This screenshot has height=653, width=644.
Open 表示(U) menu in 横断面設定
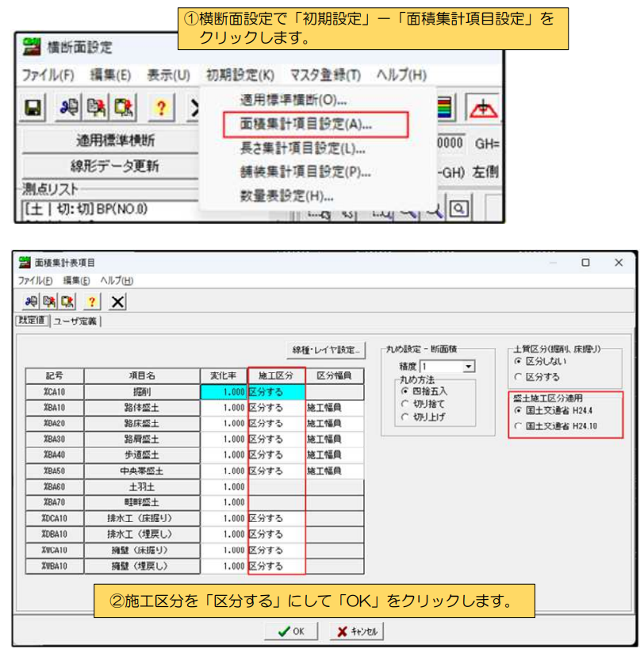point(169,75)
